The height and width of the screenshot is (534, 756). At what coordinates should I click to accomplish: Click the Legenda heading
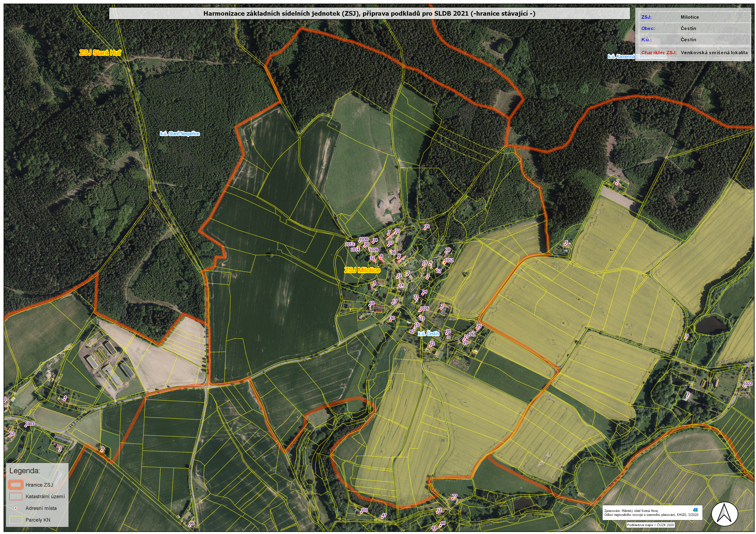click(x=25, y=471)
